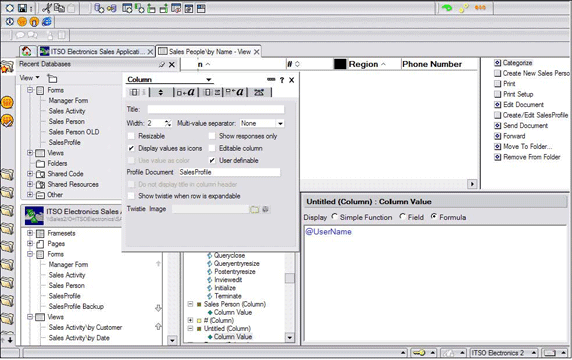Open the SalesProfile Backup form

click(76, 306)
